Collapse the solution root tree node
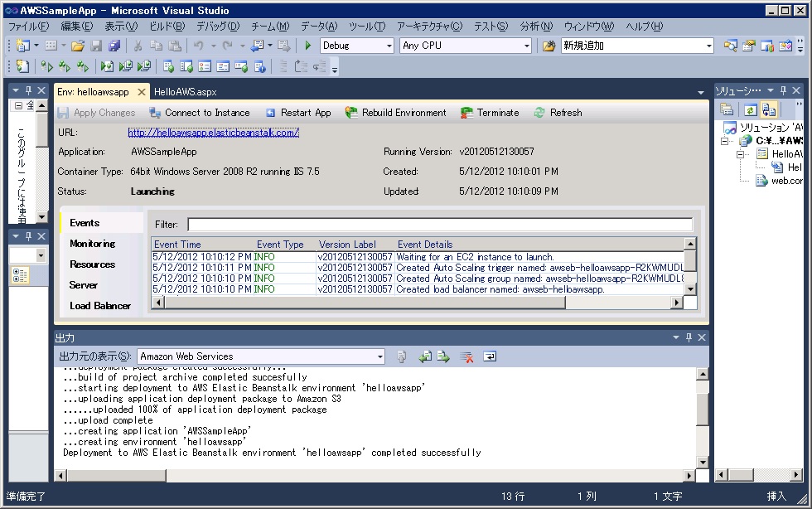This screenshot has height=509, width=812. point(724,141)
